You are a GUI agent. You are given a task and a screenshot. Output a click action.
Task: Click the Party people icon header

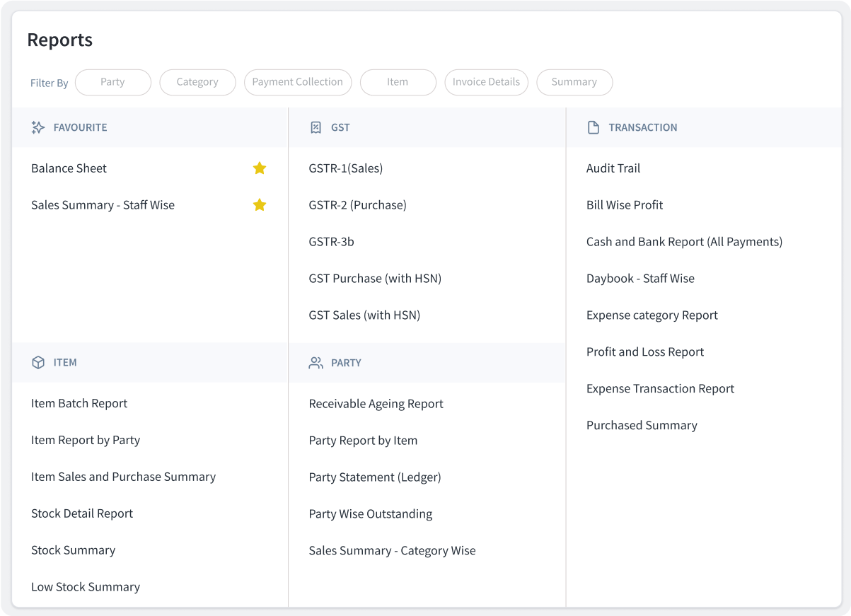point(315,362)
